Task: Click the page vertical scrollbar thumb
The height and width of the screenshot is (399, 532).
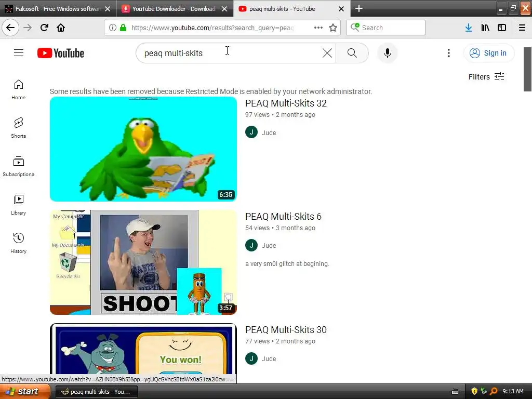Action: pos(527,69)
